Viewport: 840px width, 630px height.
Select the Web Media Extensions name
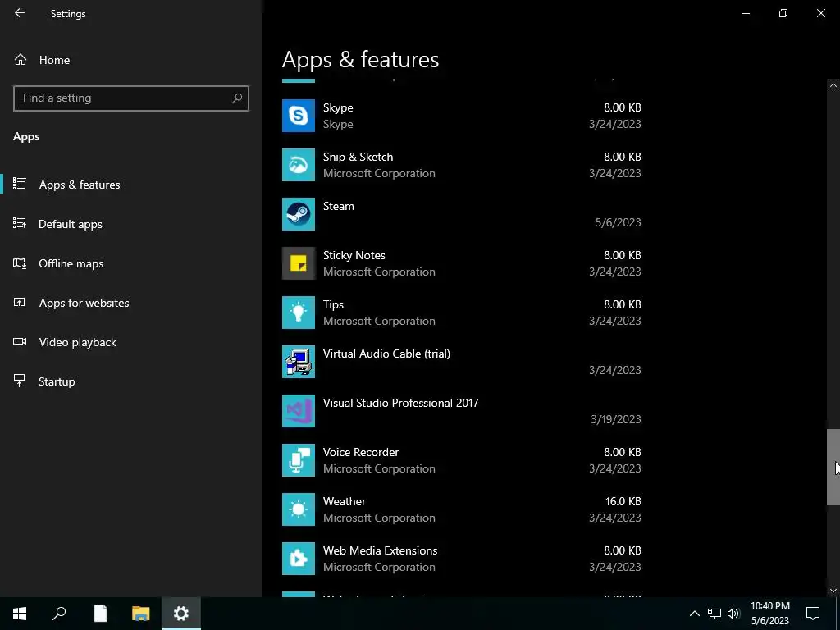point(381,550)
